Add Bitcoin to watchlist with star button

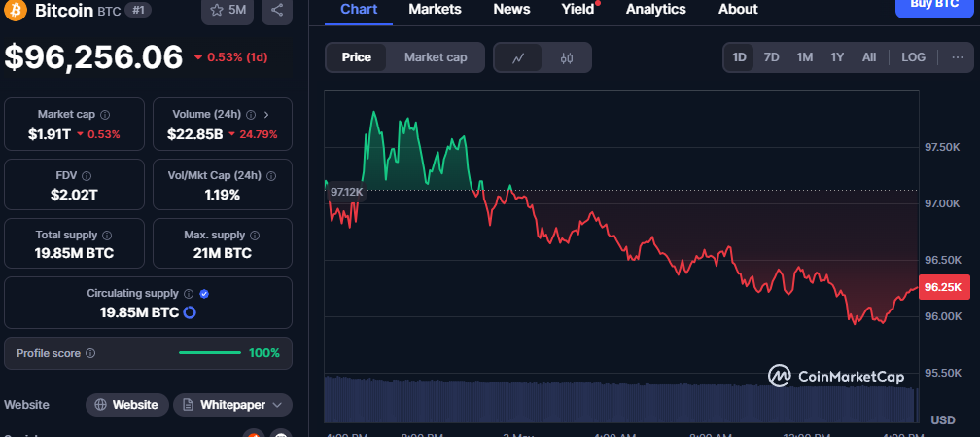227,10
